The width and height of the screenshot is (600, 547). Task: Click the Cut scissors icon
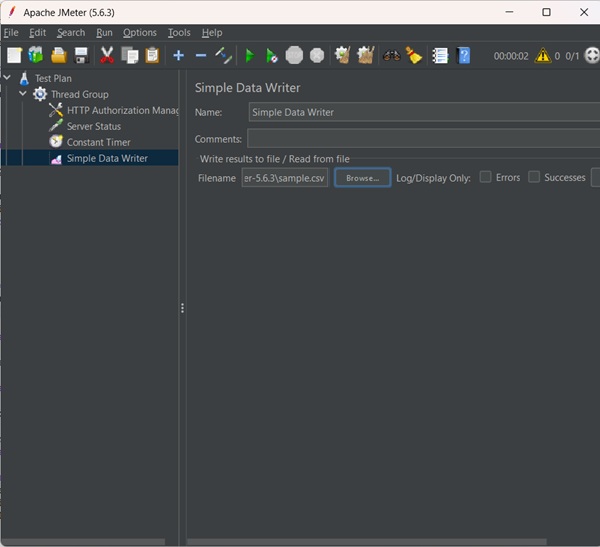point(107,56)
